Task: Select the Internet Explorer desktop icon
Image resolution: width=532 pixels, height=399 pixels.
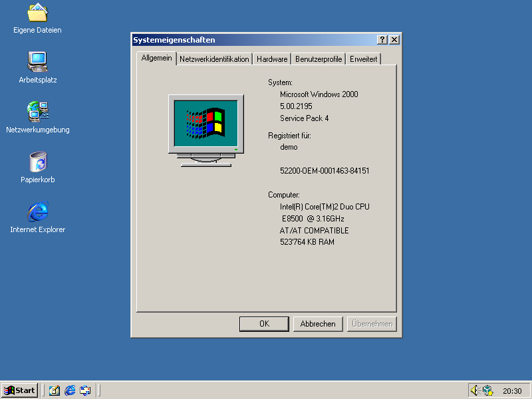Action: coord(38,211)
